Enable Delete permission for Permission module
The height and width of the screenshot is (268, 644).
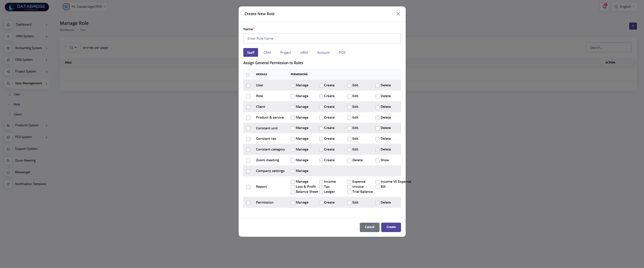(x=378, y=203)
